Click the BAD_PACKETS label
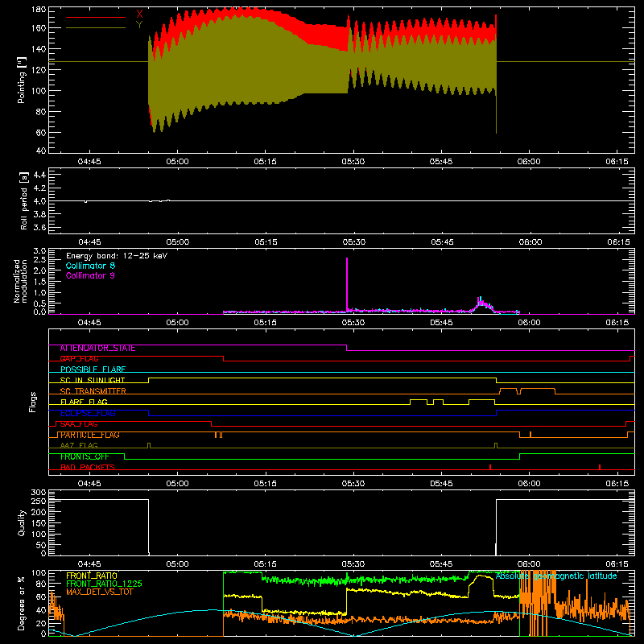Image resolution: width=644 pixels, height=644 pixels. 88,467
